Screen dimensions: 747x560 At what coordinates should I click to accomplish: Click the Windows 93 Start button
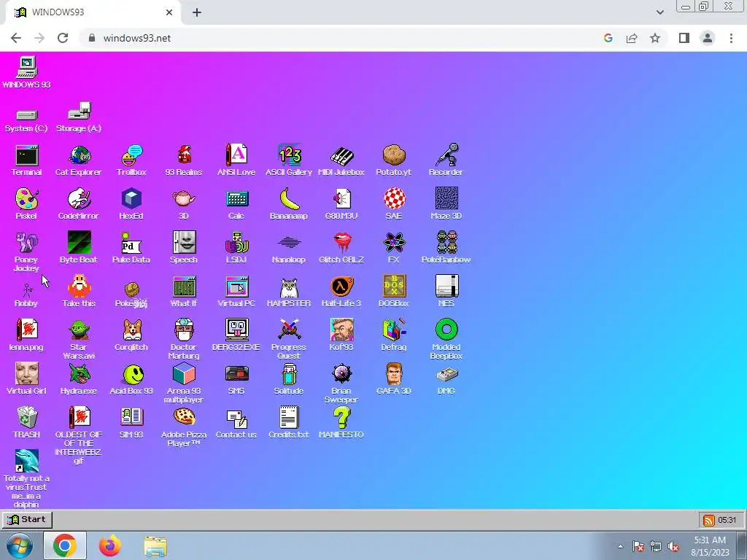click(x=27, y=519)
